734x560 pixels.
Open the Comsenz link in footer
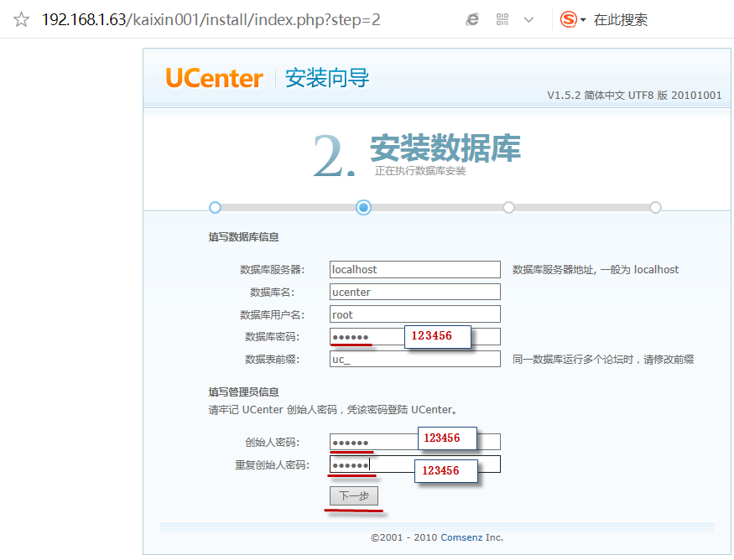pos(461,537)
